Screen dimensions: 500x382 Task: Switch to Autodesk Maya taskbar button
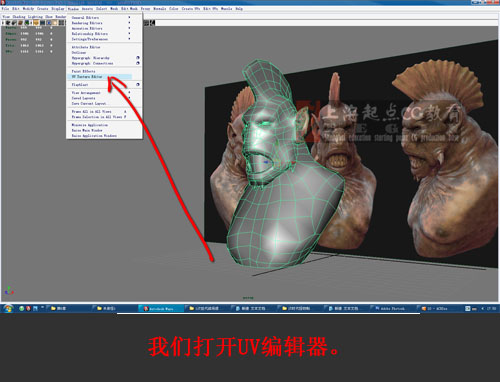tap(161, 309)
